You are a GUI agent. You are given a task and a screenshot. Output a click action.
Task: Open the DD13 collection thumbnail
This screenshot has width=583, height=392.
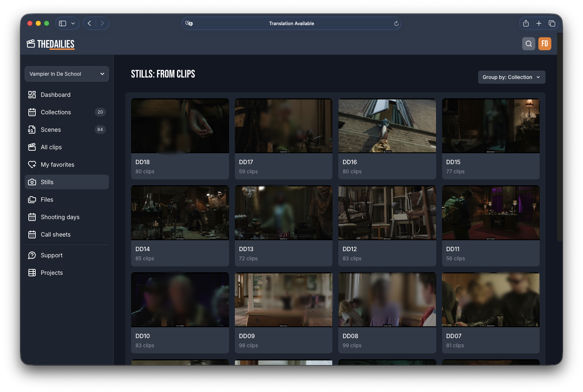[284, 213]
